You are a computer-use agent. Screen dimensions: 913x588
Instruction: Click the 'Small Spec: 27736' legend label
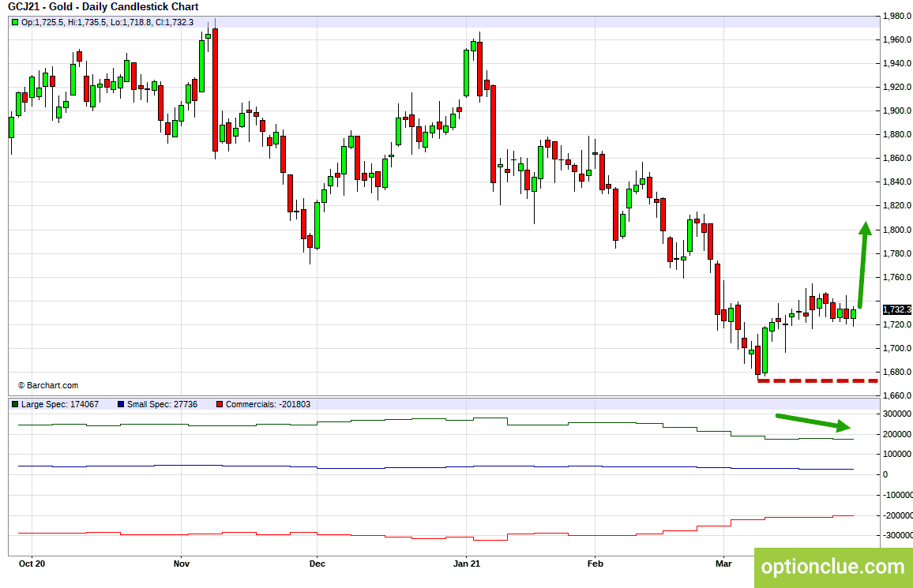163,404
